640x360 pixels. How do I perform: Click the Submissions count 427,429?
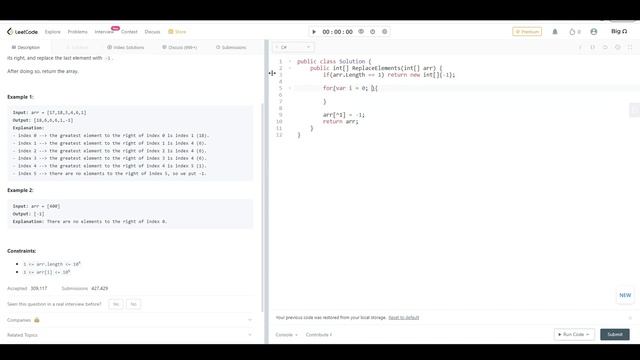click(x=100, y=288)
